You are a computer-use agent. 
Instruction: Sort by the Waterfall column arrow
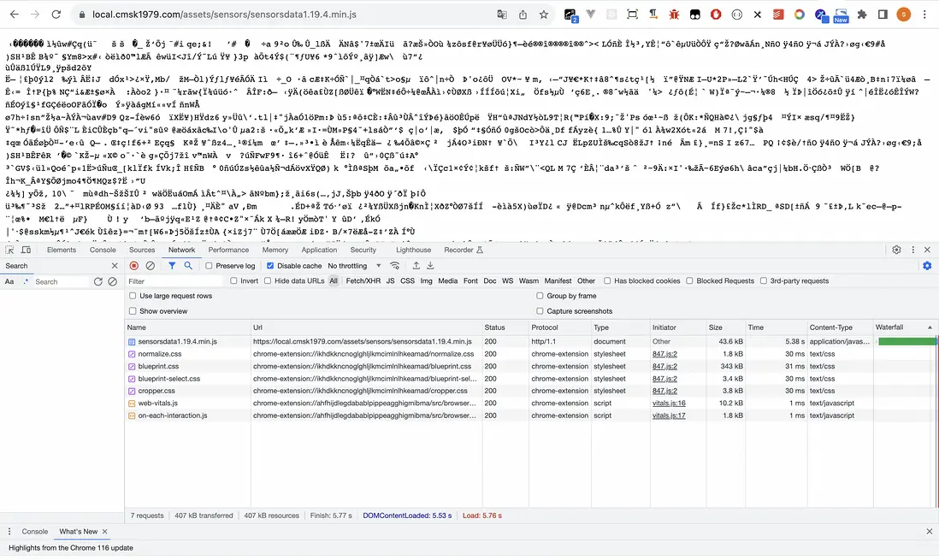[x=930, y=327]
